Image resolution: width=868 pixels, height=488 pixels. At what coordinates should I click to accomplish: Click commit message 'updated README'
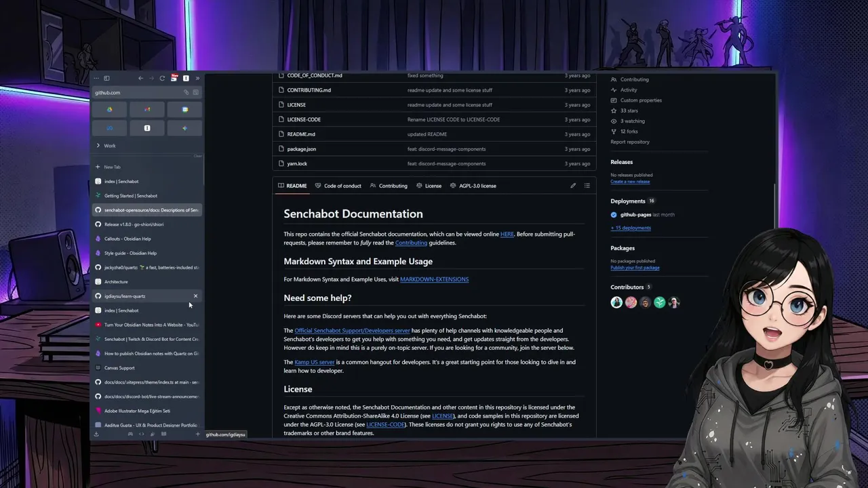tap(427, 134)
